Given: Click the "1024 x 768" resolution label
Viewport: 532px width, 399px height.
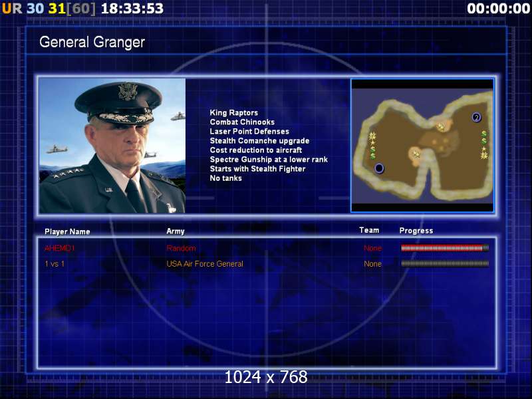Looking at the screenshot, I should pyautogui.click(x=266, y=377).
